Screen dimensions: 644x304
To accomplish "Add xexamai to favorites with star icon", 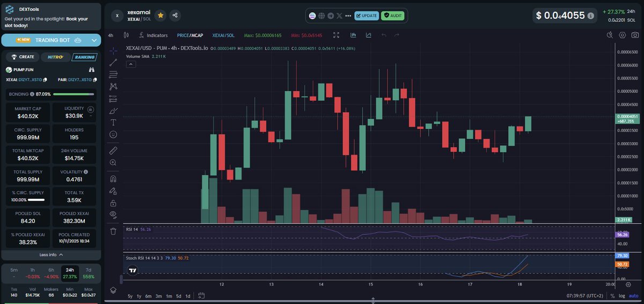I will tap(160, 16).
